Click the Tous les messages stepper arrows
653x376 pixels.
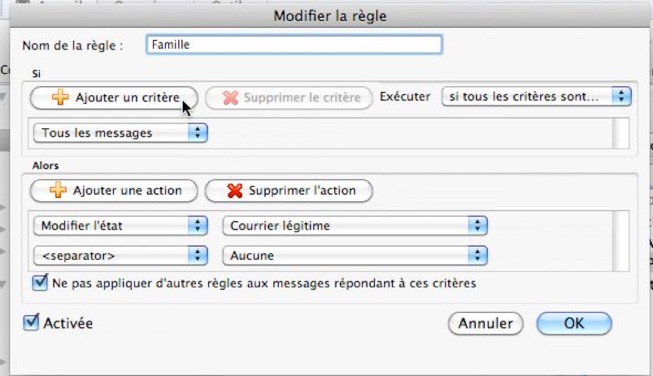tap(198, 133)
